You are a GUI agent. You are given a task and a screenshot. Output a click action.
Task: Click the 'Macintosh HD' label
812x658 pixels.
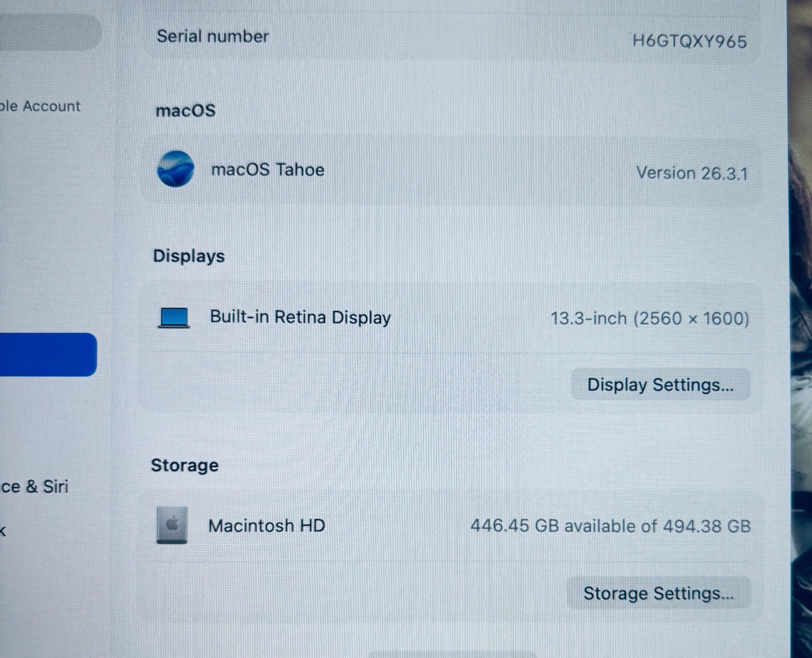point(267,526)
